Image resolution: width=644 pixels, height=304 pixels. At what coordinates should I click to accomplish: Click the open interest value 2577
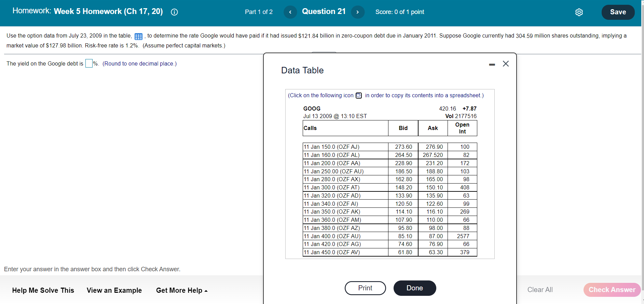point(463,236)
